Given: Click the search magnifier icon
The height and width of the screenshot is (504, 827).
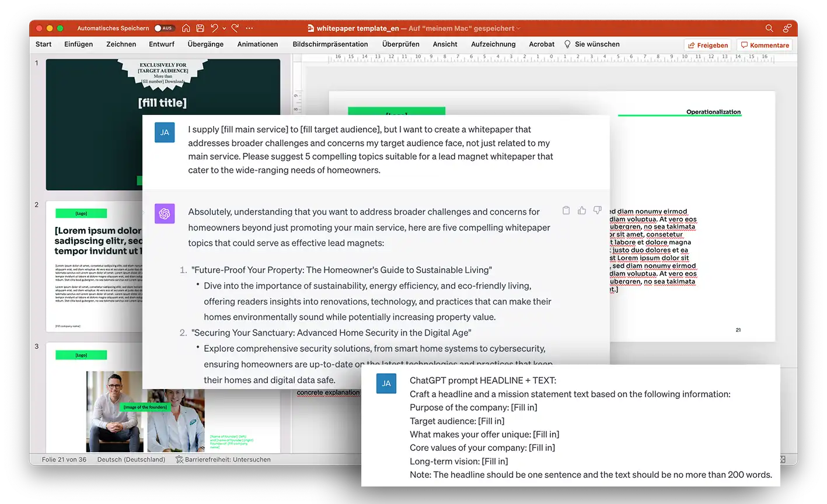Looking at the screenshot, I should click(769, 28).
